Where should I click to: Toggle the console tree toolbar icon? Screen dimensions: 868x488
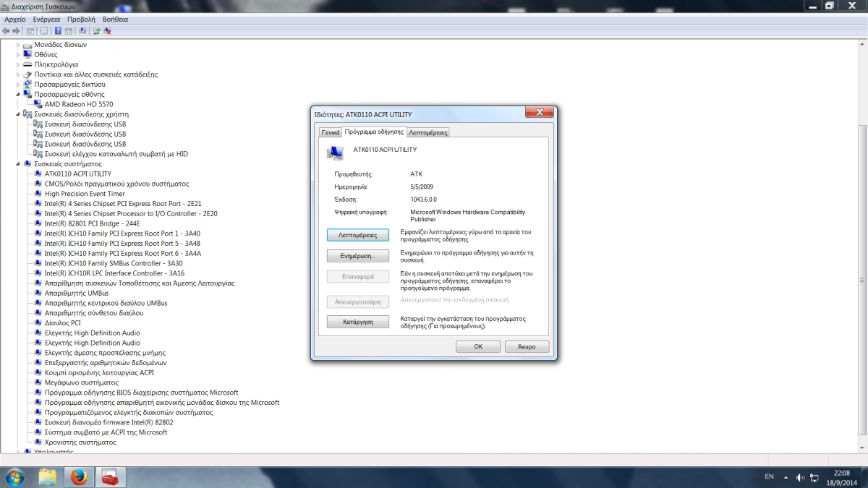tap(30, 31)
